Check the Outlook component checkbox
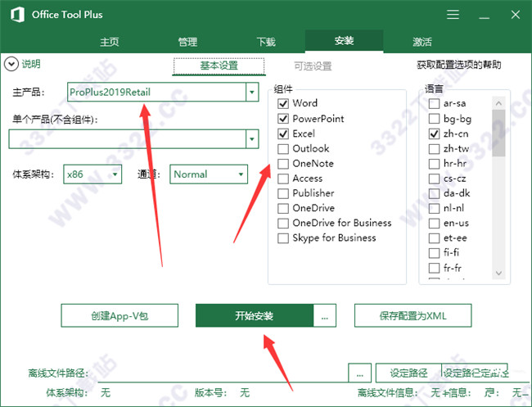Screen dimensions: 532x407 [x=283, y=149]
